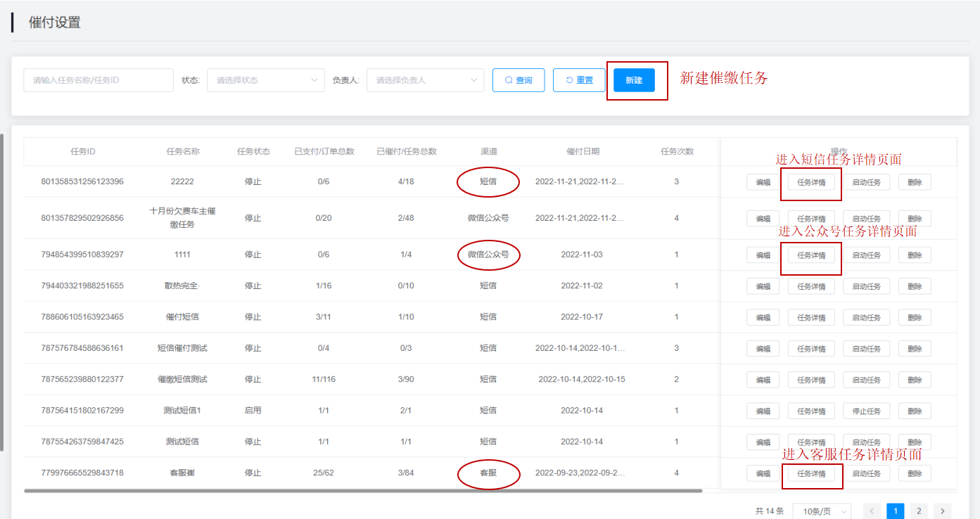Click 新建 to create a task
Viewport: 980px width, 519px height.
coord(634,80)
